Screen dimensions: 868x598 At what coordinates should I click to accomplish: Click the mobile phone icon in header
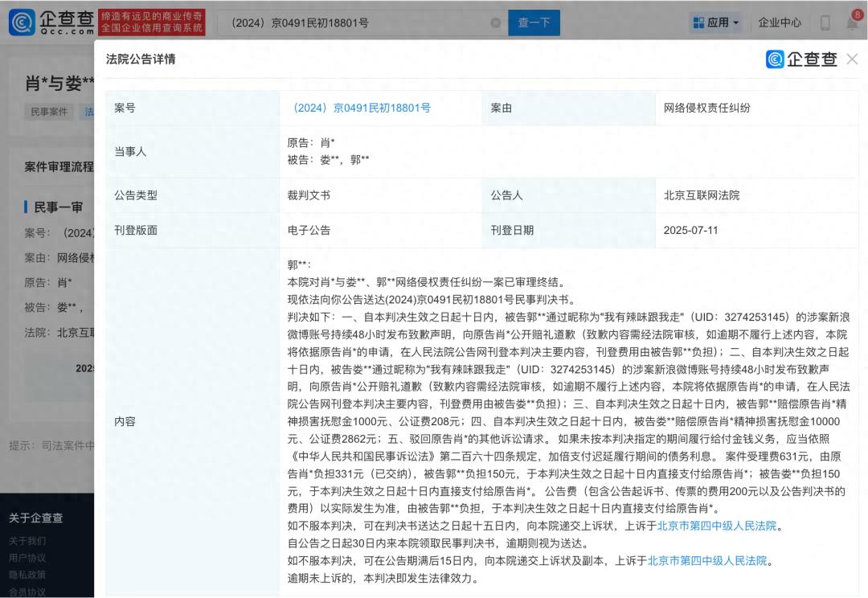pyautogui.click(x=825, y=23)
